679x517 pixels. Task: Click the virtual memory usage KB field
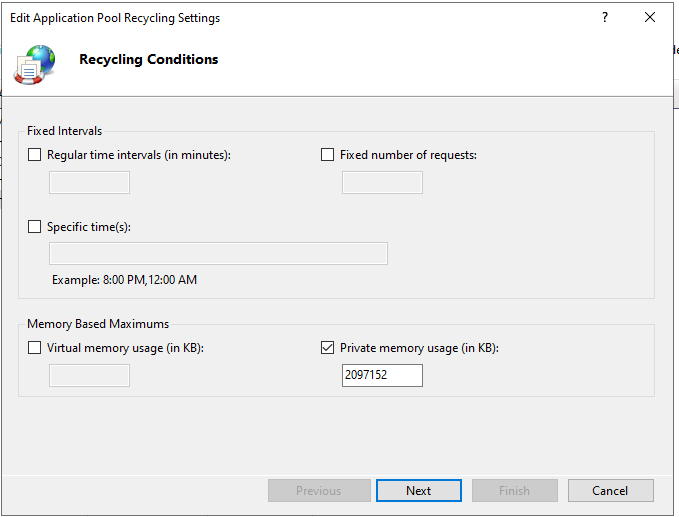tap(89, 375)
